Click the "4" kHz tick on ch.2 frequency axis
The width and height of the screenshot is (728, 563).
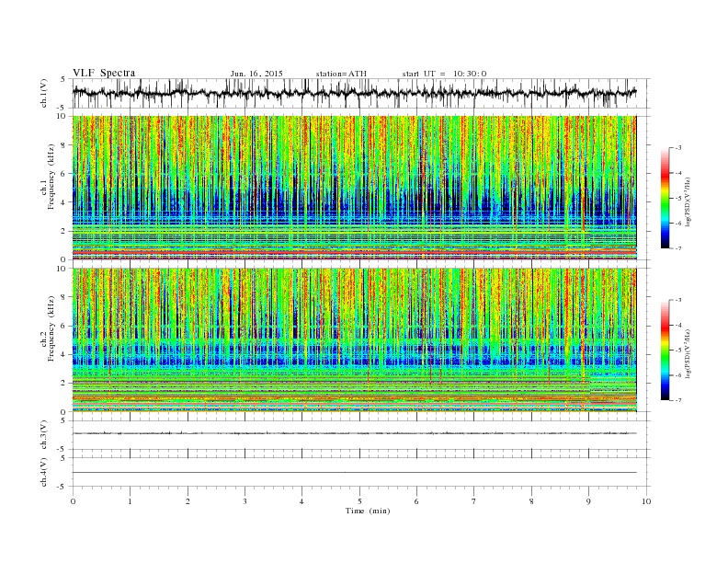pos(64,354)
